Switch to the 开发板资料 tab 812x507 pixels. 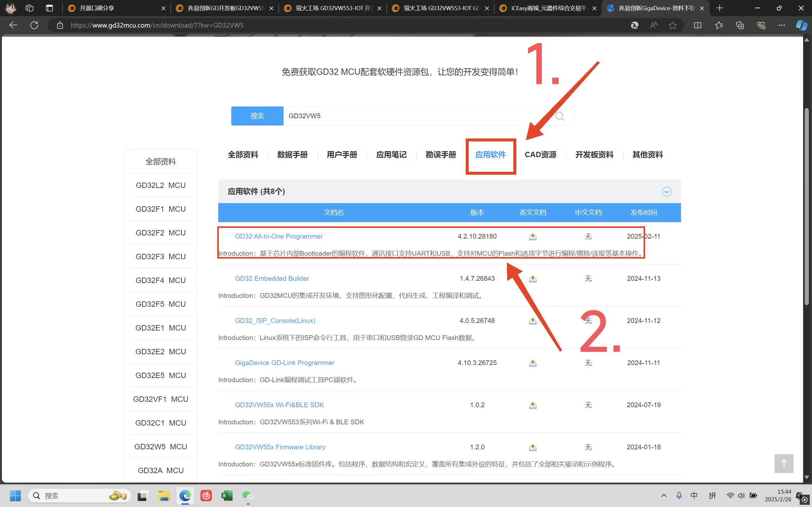[x=594, y=155]
